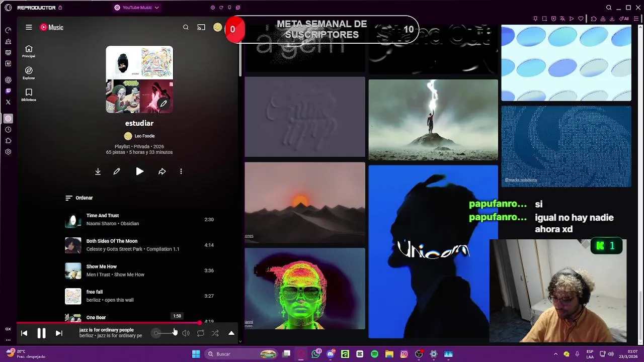Open Biblioteca in YouTube Music sidebar
The width and height of the screenshot is (644, 362).
click(29, 95)
